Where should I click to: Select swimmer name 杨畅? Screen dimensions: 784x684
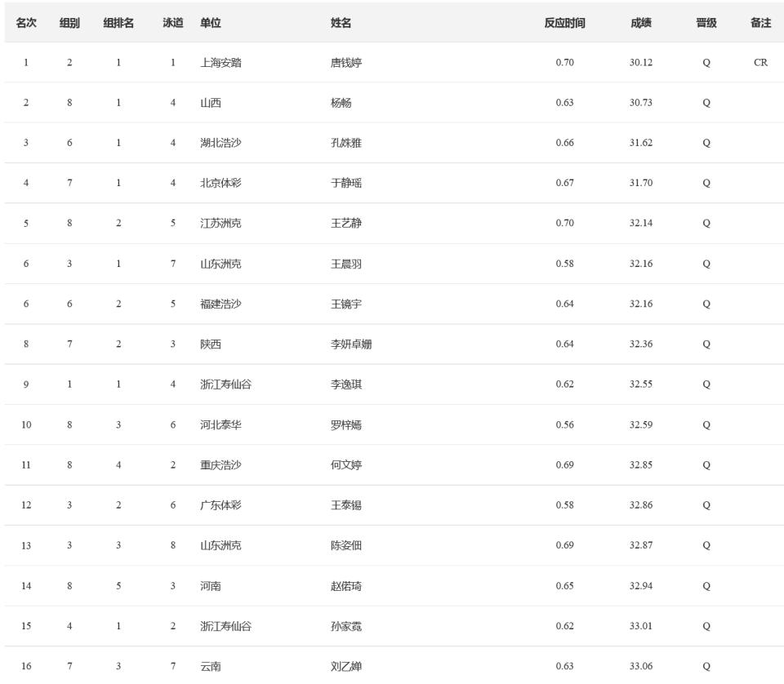(341, 103)
